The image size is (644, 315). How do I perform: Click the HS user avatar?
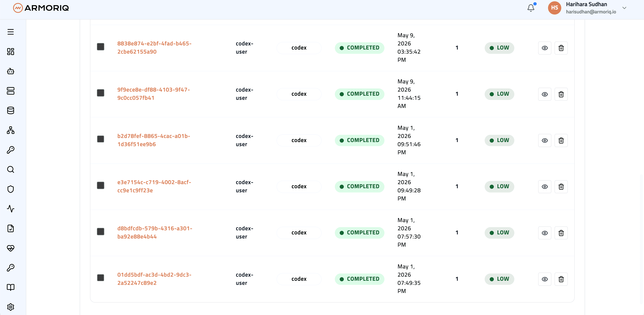(555, 8)
